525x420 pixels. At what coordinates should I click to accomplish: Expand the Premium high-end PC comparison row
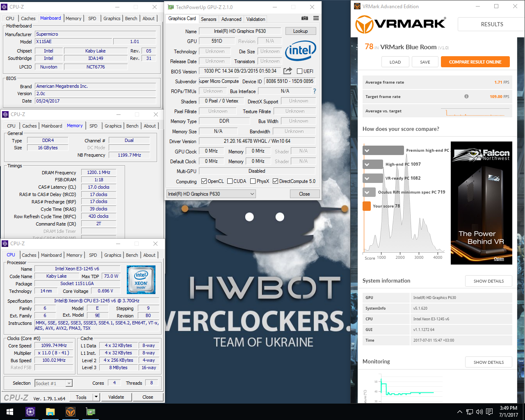click(x=383, y=151)
